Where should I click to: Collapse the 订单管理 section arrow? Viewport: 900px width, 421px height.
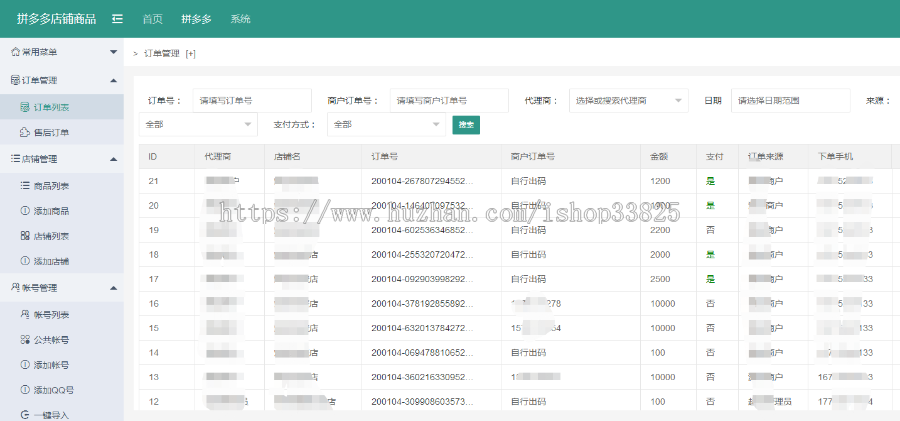(114, 80)
